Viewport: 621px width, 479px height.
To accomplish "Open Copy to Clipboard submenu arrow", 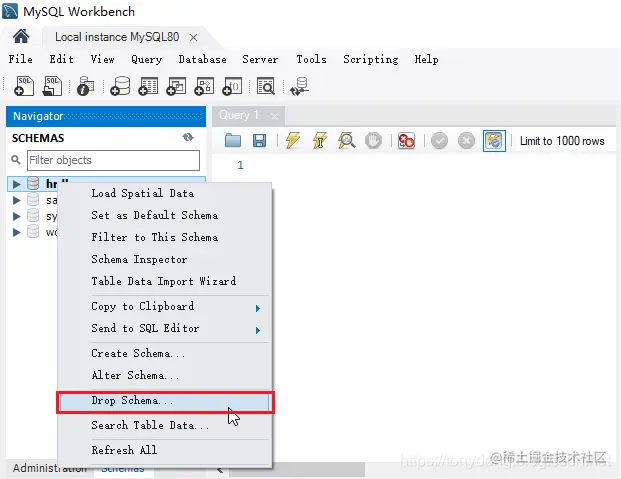I will [x=258, y=308].
